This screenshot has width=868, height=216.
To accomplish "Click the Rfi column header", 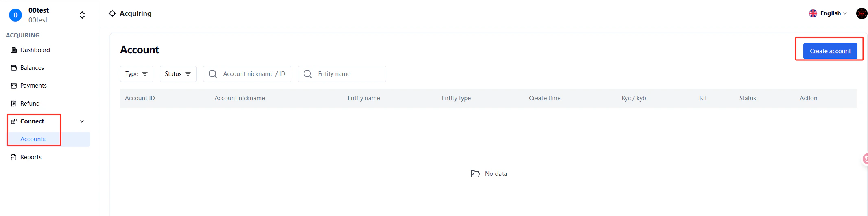I will 703,98.
